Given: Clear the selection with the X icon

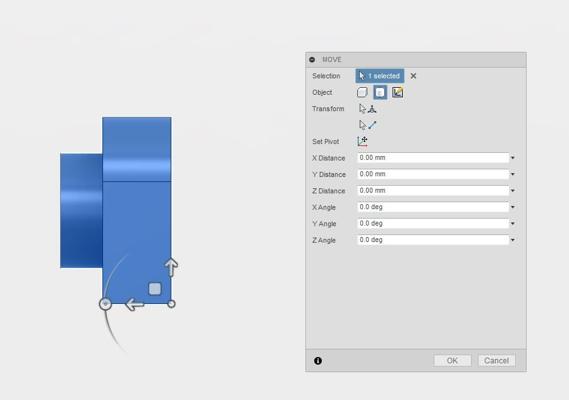Looking at the screenshot, I should [x=413, y=76].
